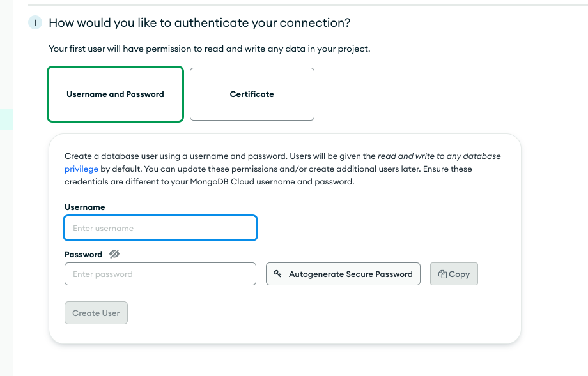
Task: Click into the Enter password field
Action: pyautogui.click(x=160, y=274)
